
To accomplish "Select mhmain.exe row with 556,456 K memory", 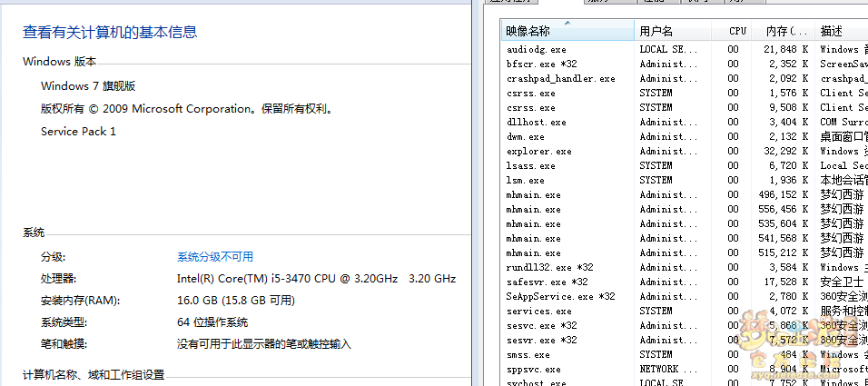I will (685, 209).
